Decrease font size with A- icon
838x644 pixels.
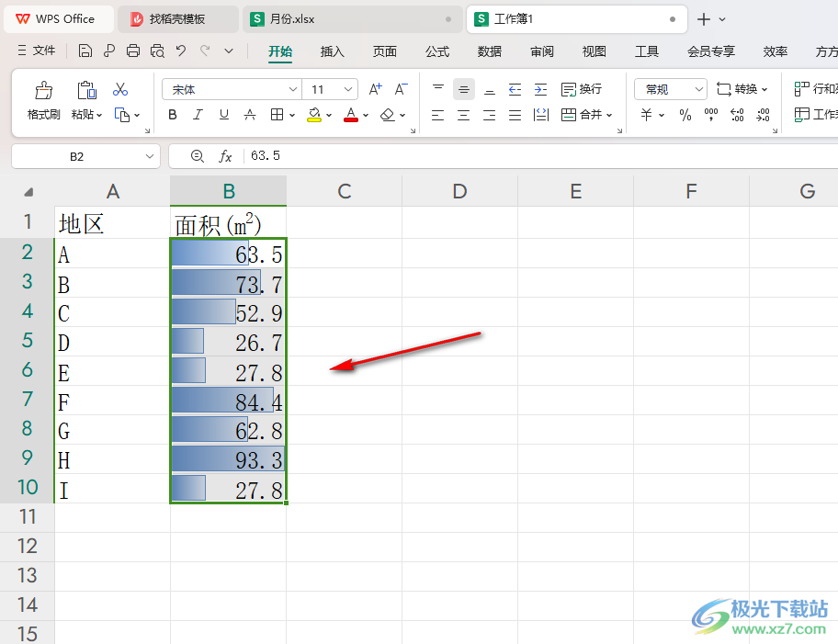pyautogui.click(x=401, y=89)
